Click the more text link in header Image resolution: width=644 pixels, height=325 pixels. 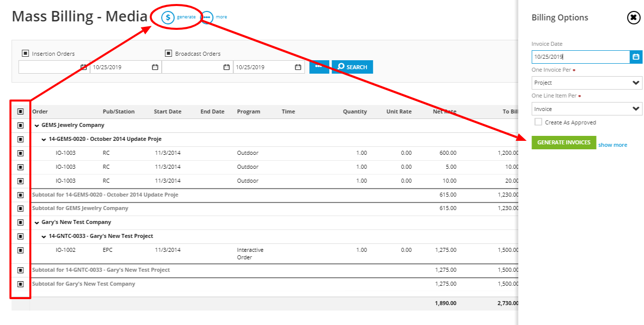(x=221, y=17)
